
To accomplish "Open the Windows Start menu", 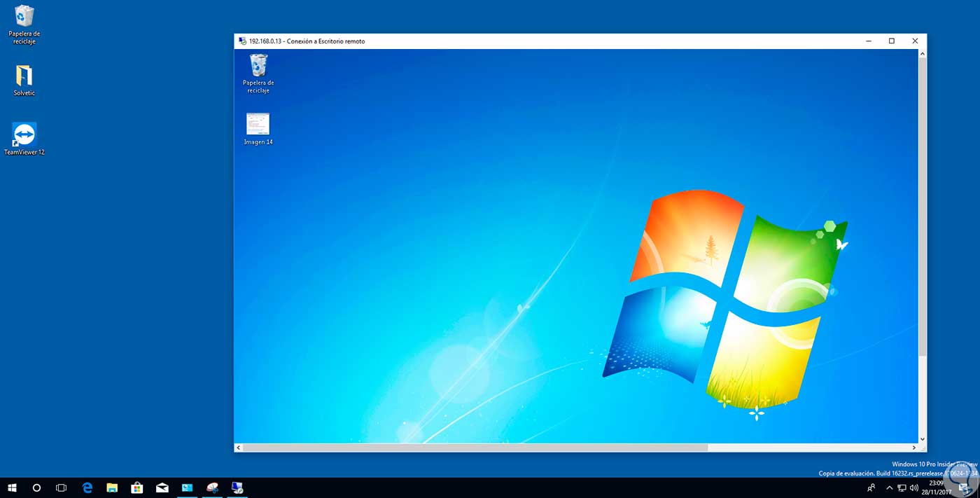I will pyautogui.click(x=12, y=487).
